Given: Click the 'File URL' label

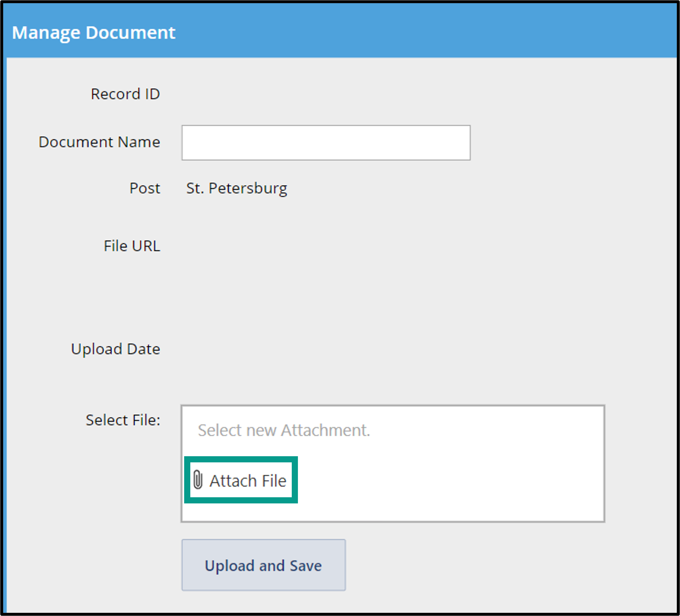Looking at the screenshot, I should point(132,246).
